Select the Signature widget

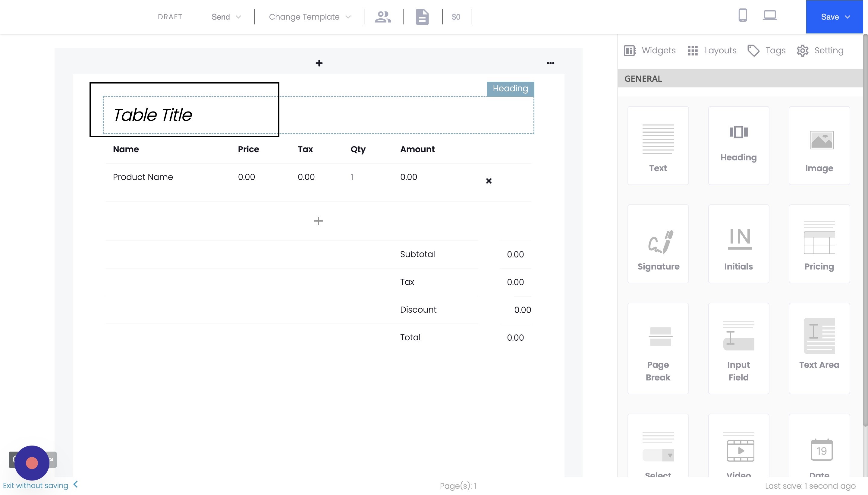coord(658,244)
